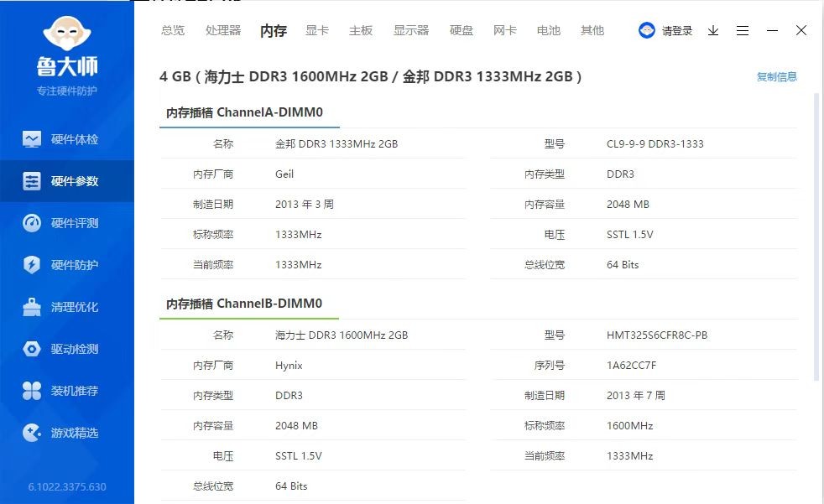This screenshot has width=824, height=504.
Task: Click the model HMT325S6CFR8C-PB
Action: click(657, 335)
